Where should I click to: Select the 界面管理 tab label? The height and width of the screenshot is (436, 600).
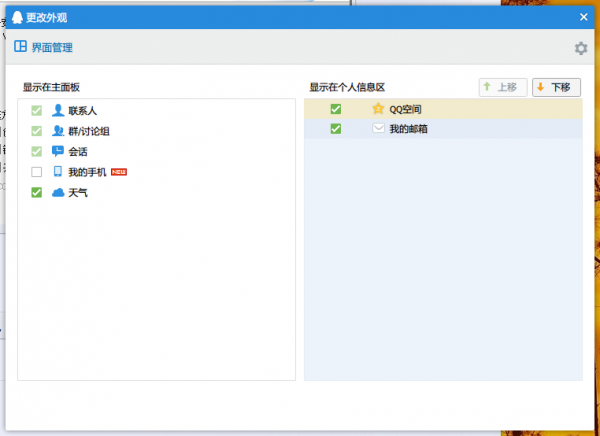point(52,47)
